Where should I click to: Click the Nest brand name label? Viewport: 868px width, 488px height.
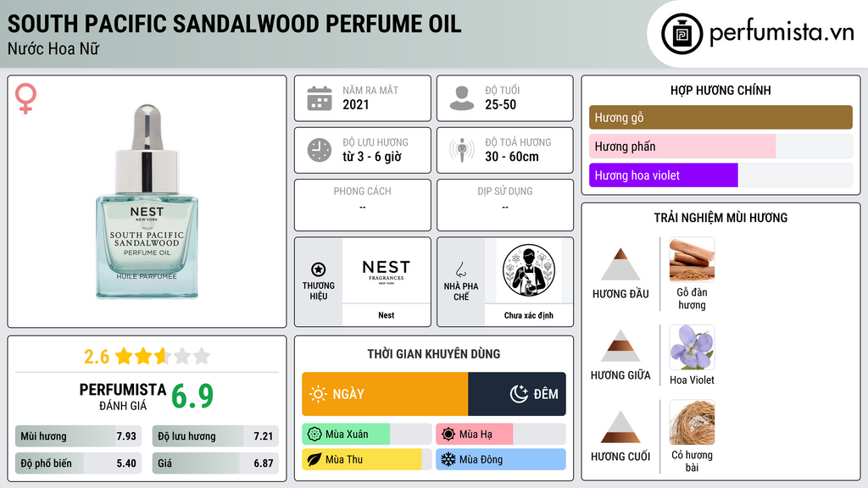point(386,315)
